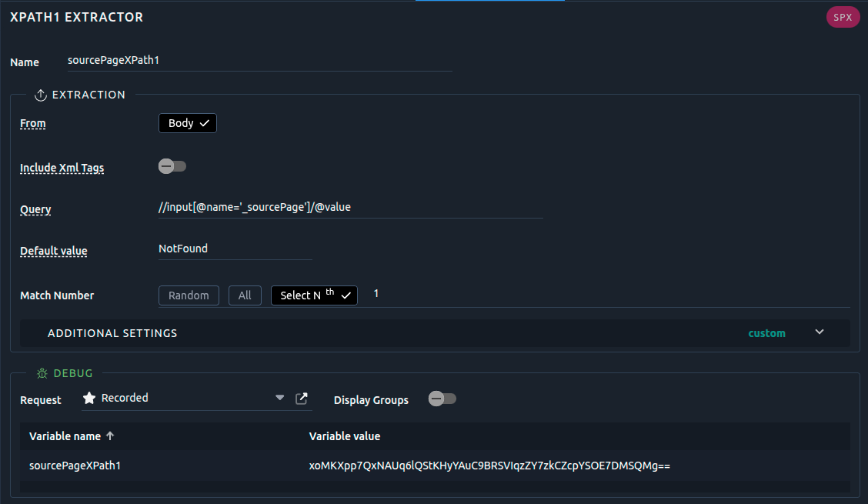Expand the ADDITIONAL SETTINGS section
The image size is (868, 504).
pos(819,332)
